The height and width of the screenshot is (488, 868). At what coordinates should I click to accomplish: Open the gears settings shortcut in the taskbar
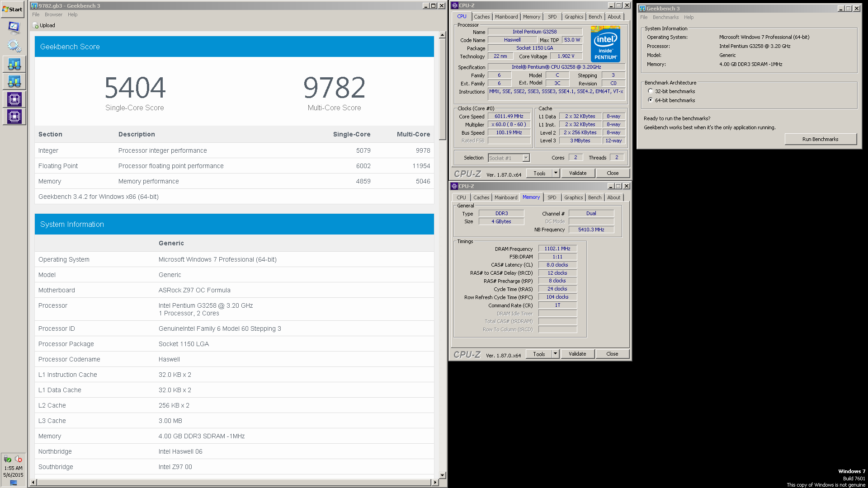pyautogui.click(x=14, y=46)
